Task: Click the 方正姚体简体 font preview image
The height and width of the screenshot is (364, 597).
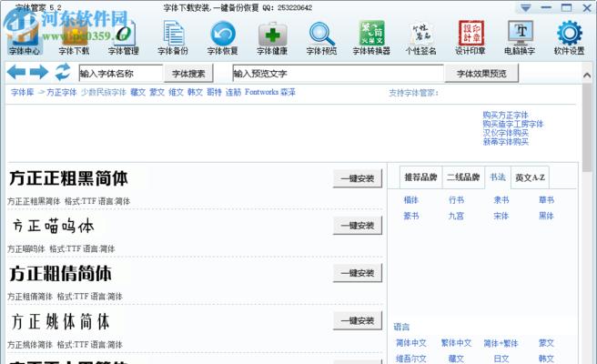Action: click(60, 321)
